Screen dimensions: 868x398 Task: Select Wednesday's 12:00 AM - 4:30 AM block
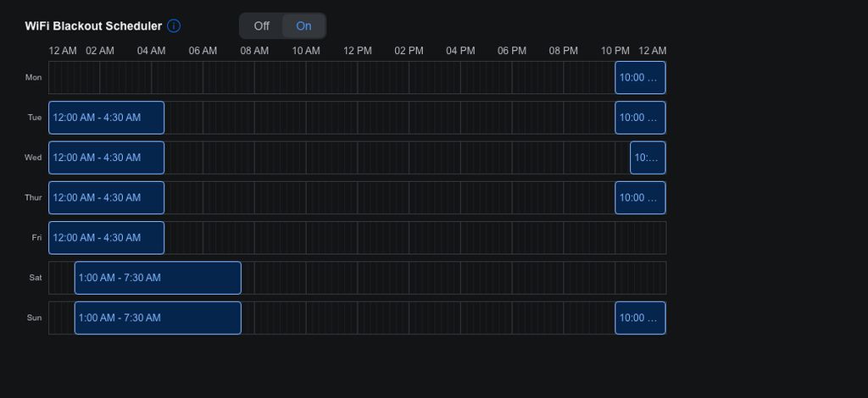coord(106,158)
